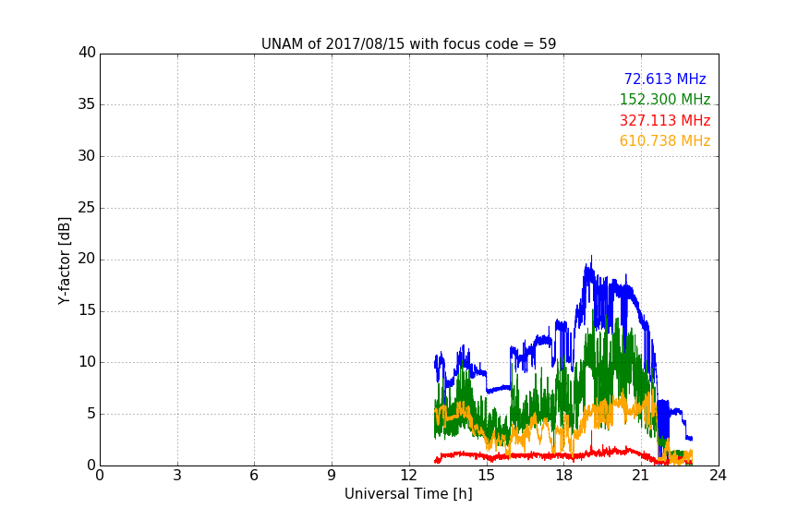Click the y-axis tick label '20'

[87, 260]
